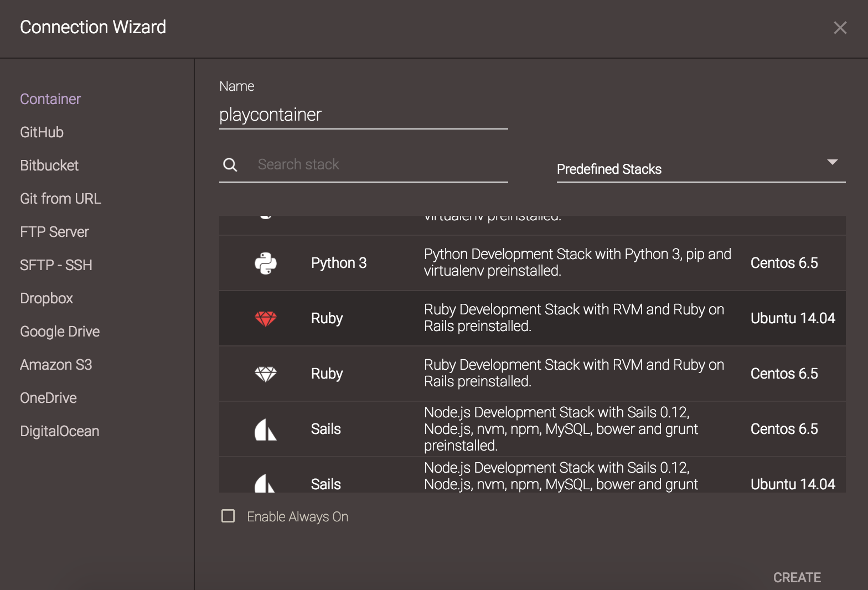
Task: Click the Predefined Stacks dropdown arrow
Action: click(x=832, y=162)
